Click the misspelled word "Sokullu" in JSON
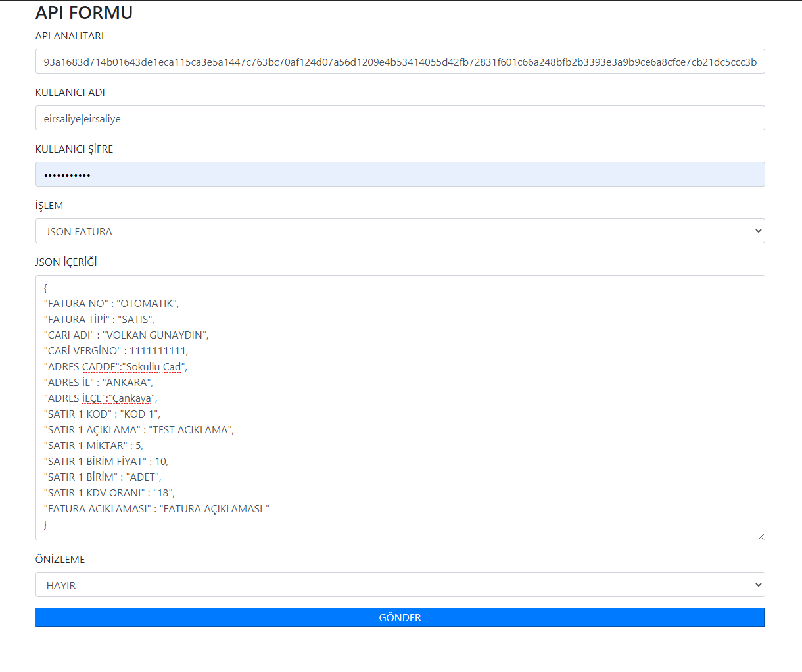 pos(143,367)
